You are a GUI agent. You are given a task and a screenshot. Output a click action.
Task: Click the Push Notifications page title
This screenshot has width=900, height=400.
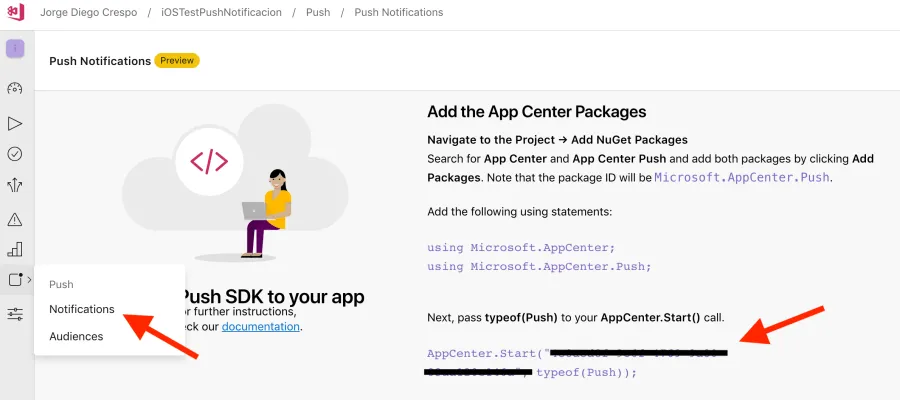(x=100, y=61)
